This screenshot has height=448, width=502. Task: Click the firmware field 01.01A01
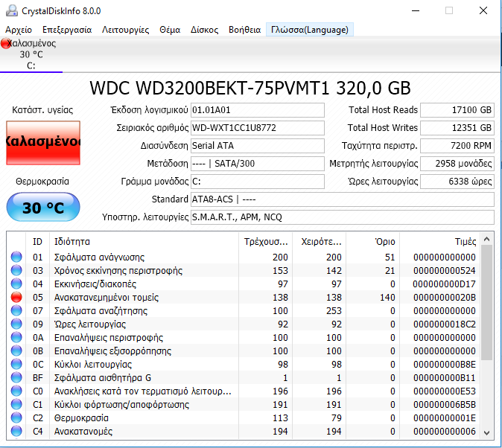click(258, 110)
